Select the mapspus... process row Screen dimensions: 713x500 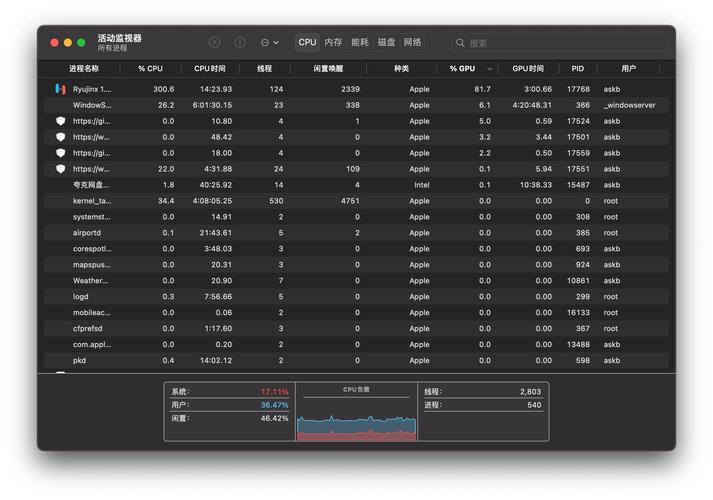356,265
